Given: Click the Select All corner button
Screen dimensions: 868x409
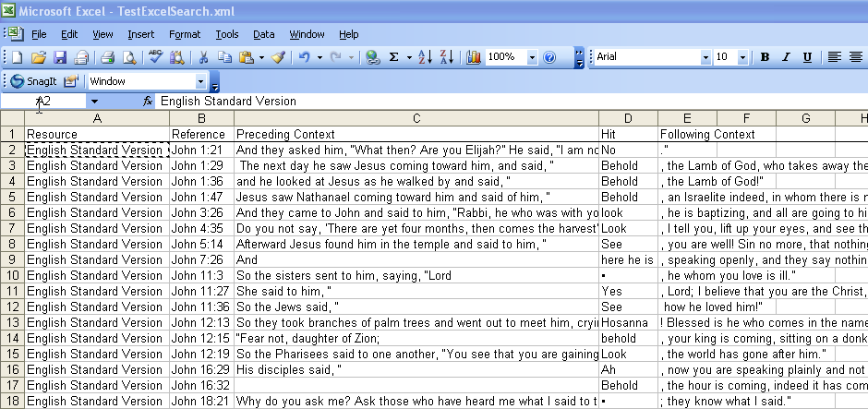Looking at the screenshot, I should [x=12, y=118].
